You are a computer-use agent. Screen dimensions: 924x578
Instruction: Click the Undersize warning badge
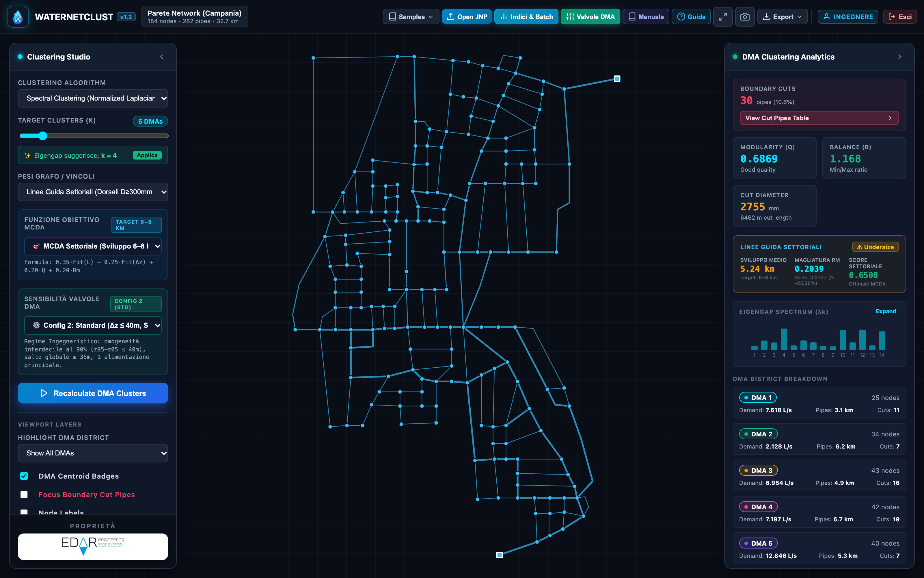[x=875, y=247]
